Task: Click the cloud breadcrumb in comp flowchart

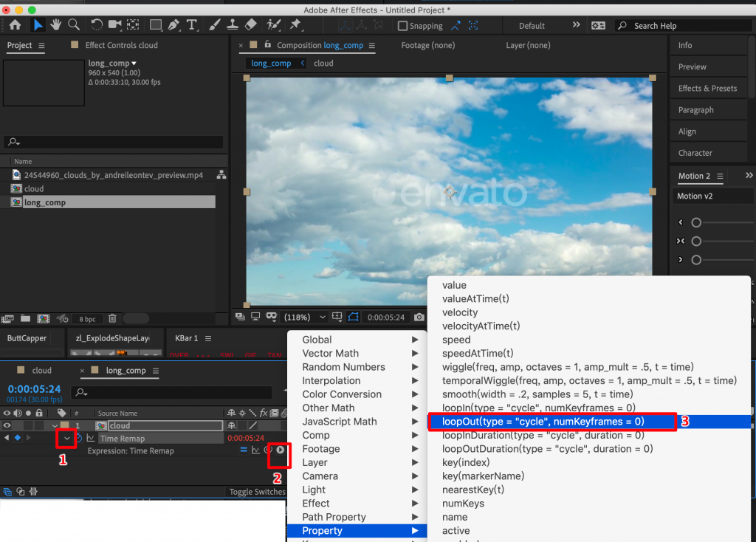Action: click(x=323, y=64)
